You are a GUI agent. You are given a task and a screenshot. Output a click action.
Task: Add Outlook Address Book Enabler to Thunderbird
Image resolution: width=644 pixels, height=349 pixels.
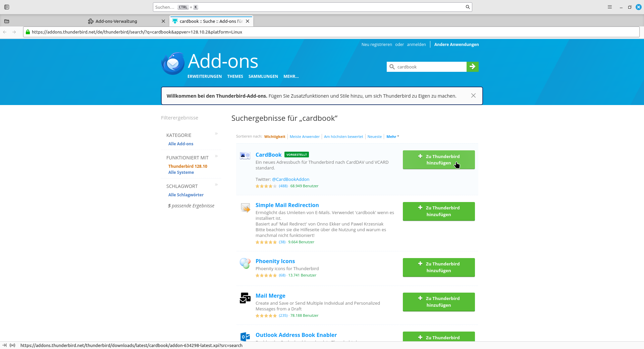(439, 337)
